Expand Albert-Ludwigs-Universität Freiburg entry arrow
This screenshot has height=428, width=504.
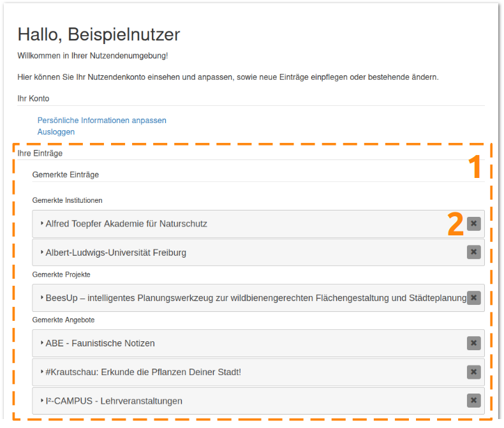(x=41, y=252)
